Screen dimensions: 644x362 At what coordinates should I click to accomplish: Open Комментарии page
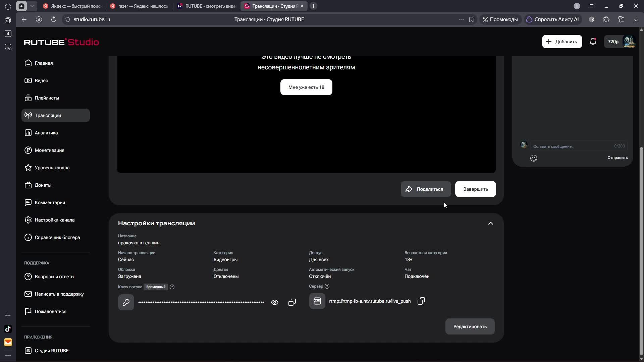click(56, 202)
